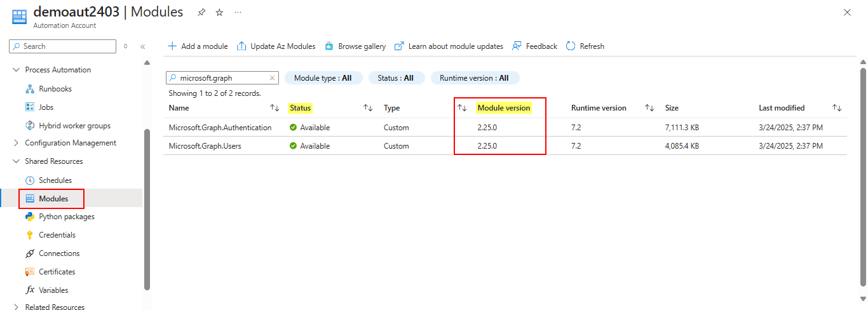The width and height of the screenshot is (868, 310).
Task: Click version 2.25.0 of Microsoft.Graph.Users
Action: click(x=487, y=146)
